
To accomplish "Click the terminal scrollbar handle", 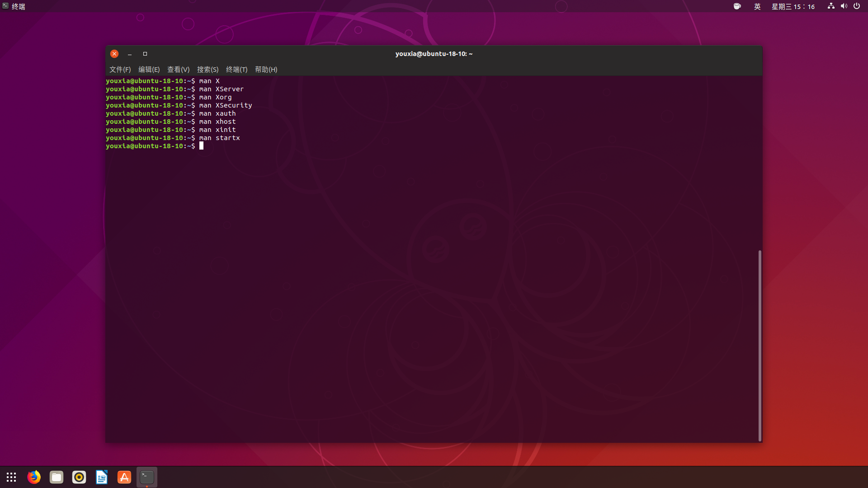I will [759, 346].
